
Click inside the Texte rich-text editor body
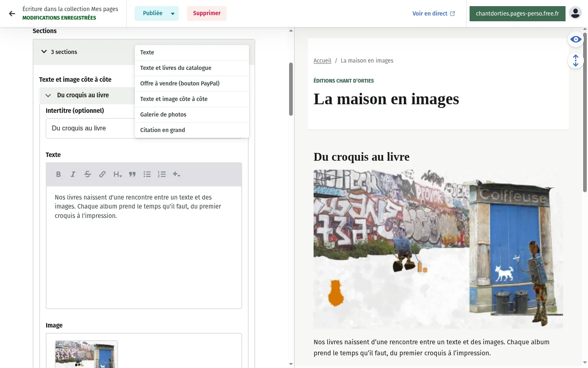point(144,247)
